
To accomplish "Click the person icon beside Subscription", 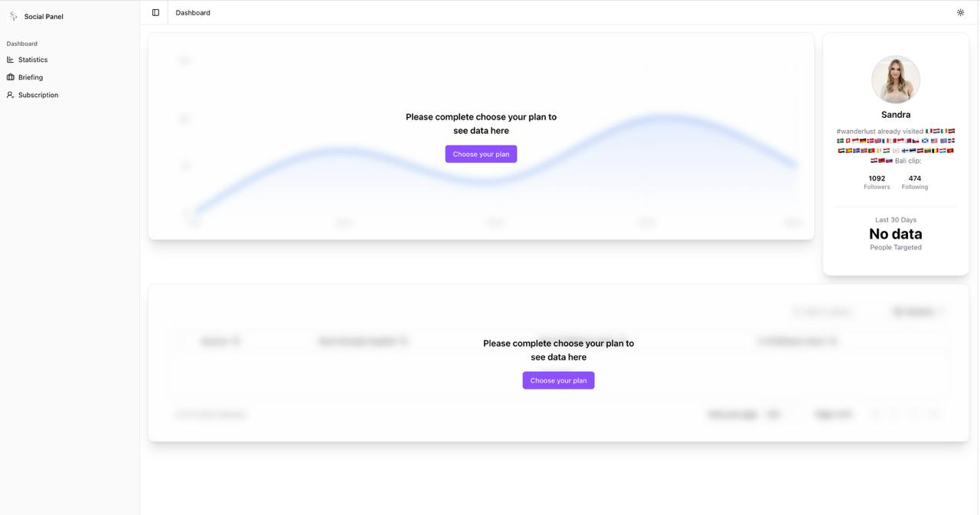I will [10, 95].
